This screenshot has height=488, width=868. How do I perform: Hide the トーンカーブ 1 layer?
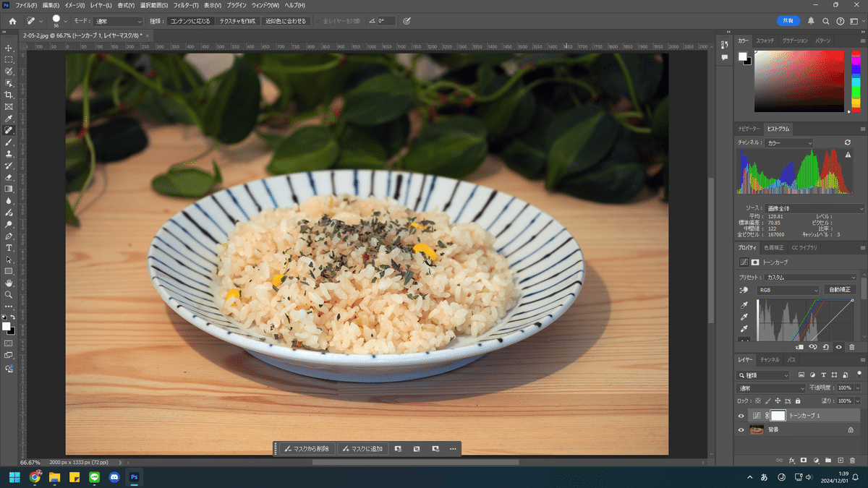[x=741, y=416]
